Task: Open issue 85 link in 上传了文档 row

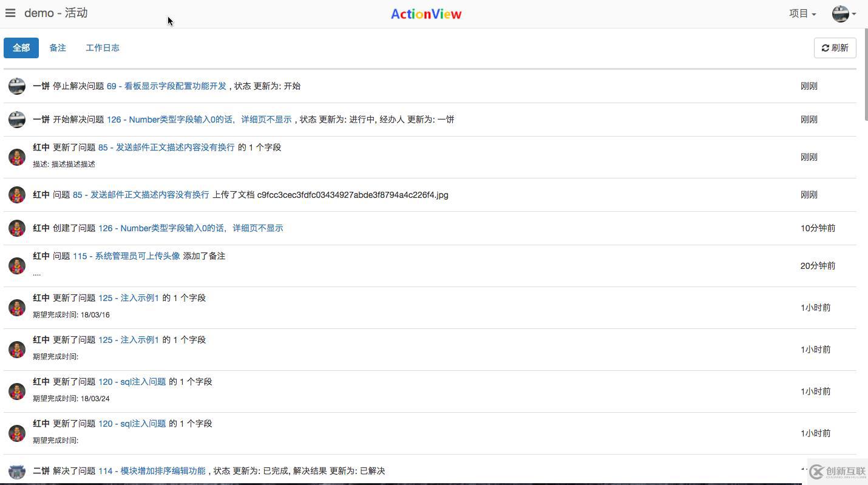Action: pos(141,195)
